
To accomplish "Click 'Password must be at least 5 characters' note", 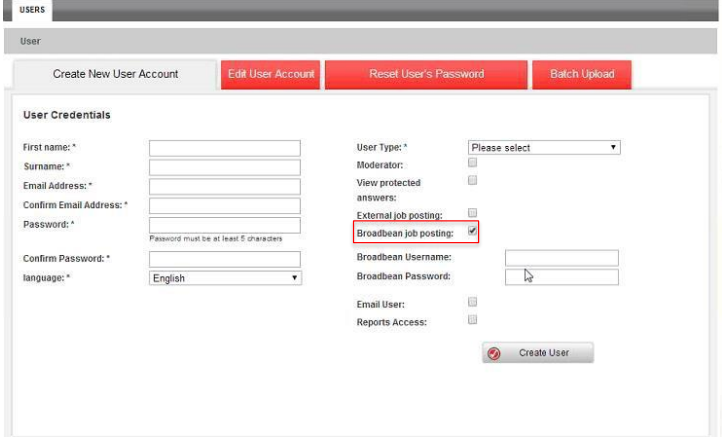I will click(216, 239).
